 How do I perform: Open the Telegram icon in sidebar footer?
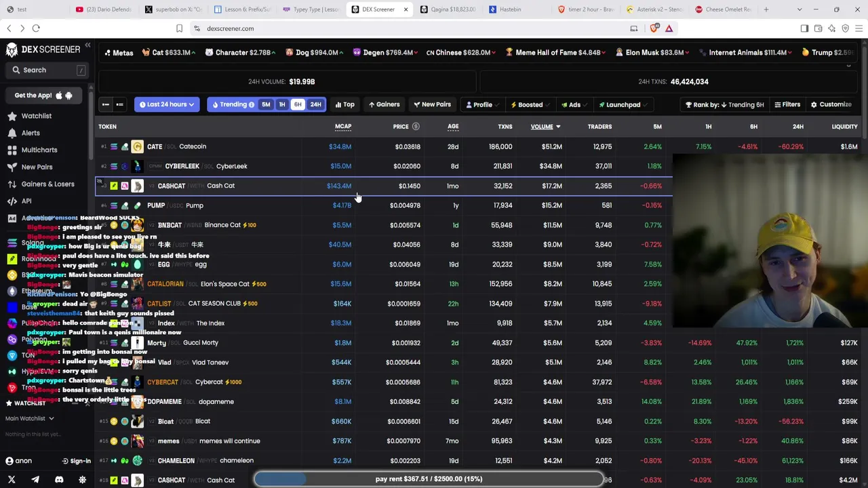coord(35,480)
